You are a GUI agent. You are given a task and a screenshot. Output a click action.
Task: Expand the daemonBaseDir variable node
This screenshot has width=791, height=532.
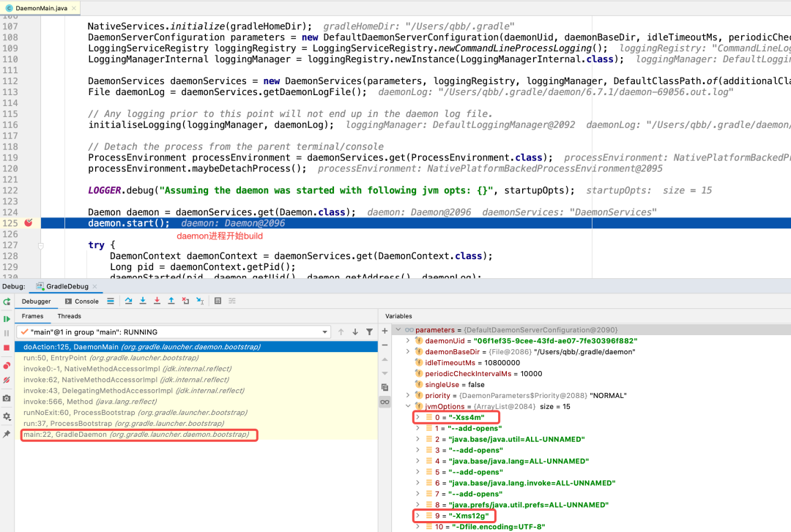(x=409, y=352)
